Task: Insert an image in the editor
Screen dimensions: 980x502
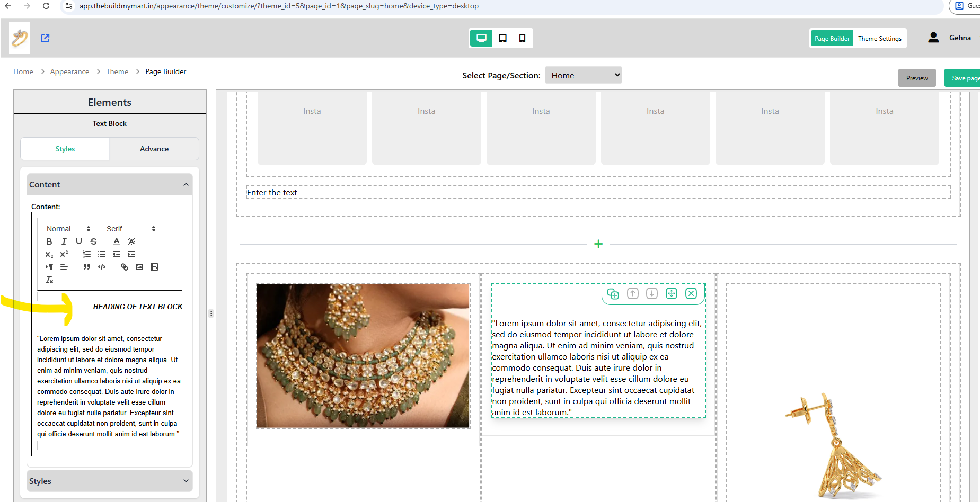Action: [139, 267]
